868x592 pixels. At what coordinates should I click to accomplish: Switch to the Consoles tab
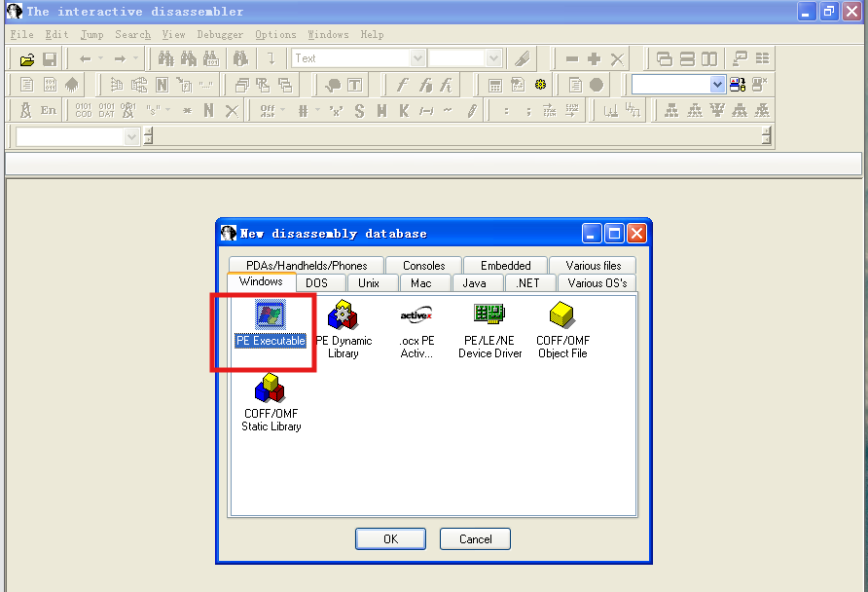(x=423, y=265)
